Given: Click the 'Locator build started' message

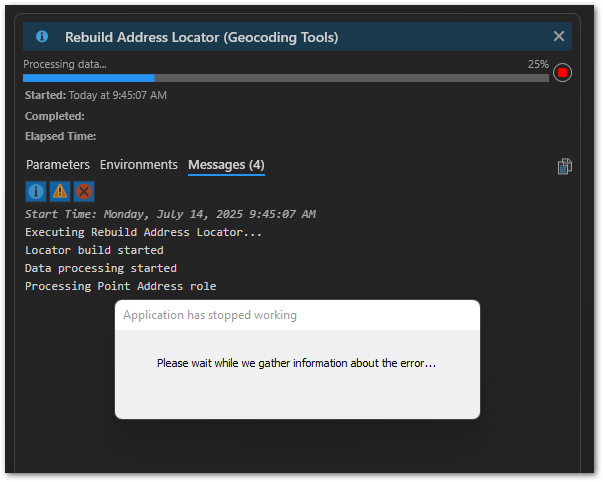Looking at the screenshot, I should pos(94,250).
